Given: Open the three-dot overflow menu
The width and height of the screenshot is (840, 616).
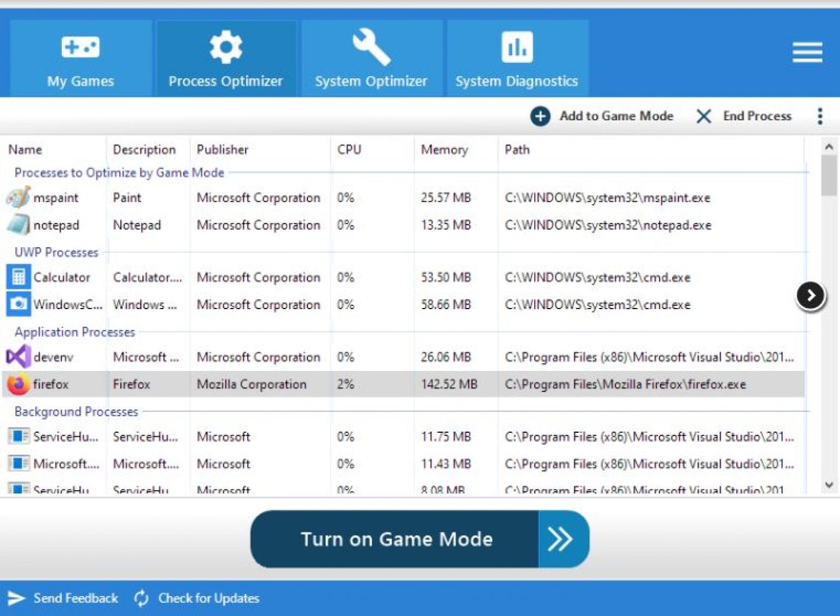Looking at the screenshot, I should click(820, 116).
